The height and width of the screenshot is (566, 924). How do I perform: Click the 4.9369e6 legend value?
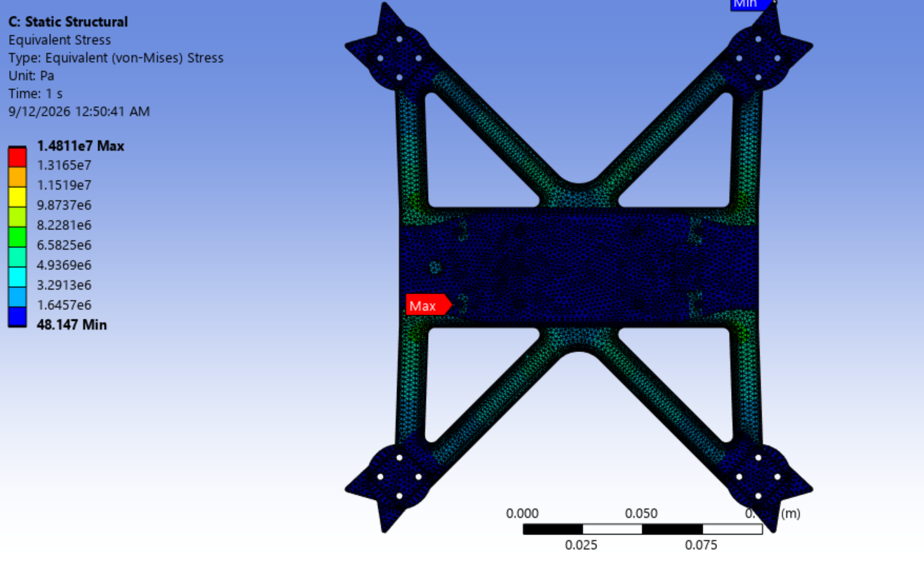(x=64, y=265)
